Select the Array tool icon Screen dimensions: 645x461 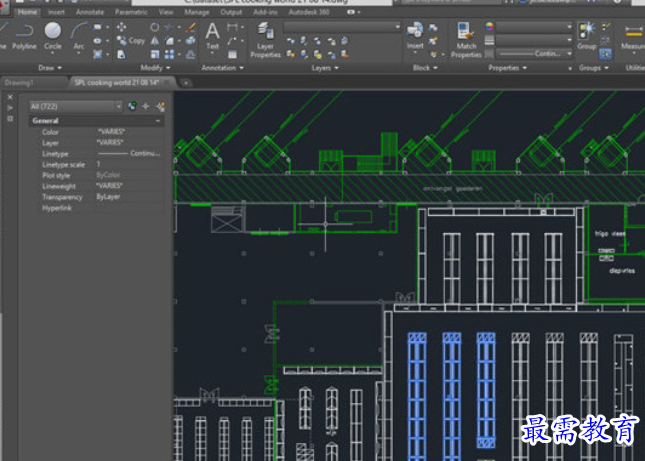[169, 54]
